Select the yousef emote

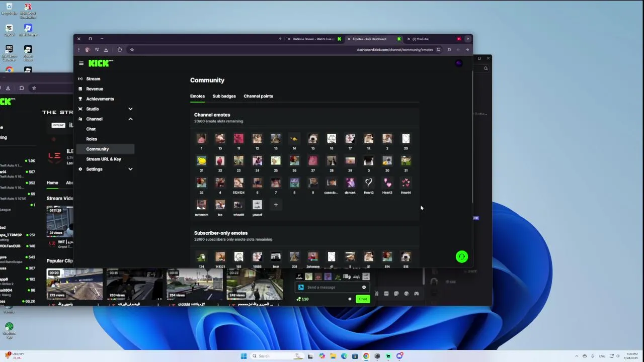[x=257, y=205]
